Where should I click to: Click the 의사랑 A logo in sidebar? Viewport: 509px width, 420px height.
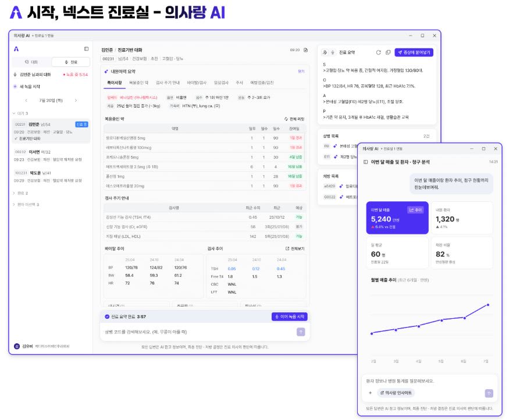(16, 49)
